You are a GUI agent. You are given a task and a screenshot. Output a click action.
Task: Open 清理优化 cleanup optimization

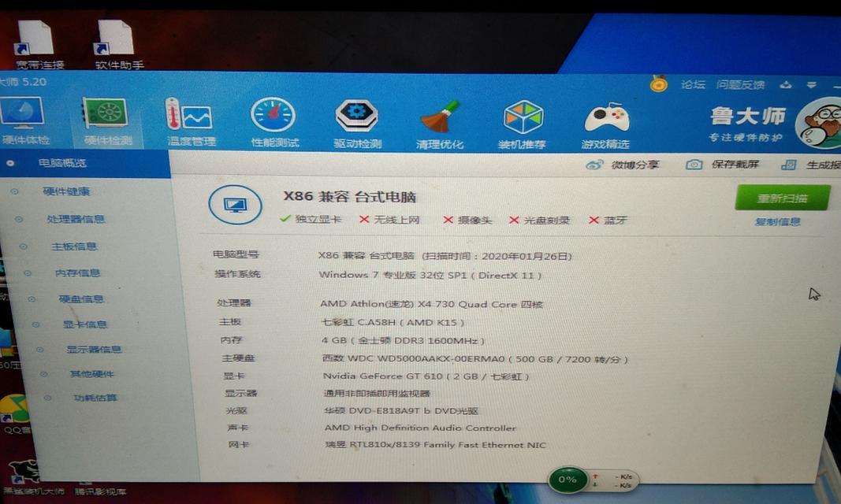(x=440, y=124)
